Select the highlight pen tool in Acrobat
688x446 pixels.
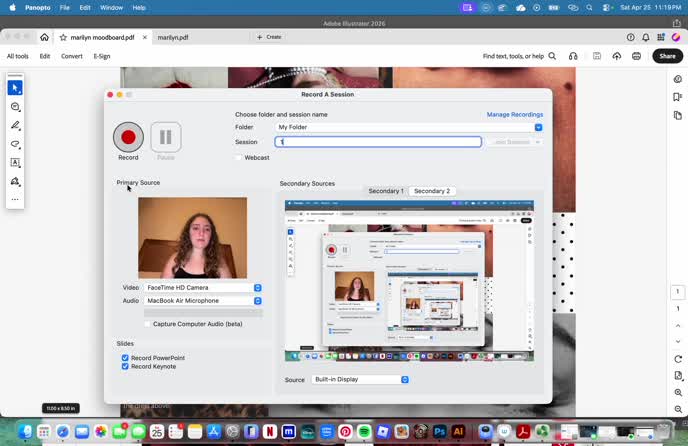point(15,126)
